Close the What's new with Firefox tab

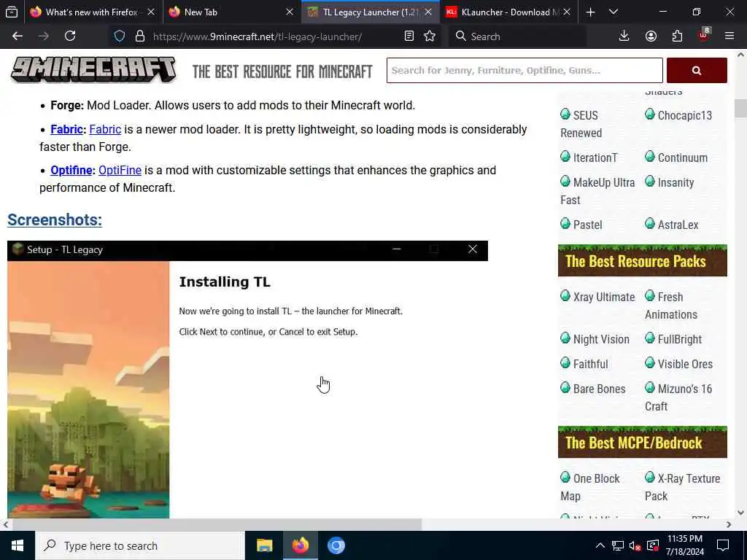151,12
